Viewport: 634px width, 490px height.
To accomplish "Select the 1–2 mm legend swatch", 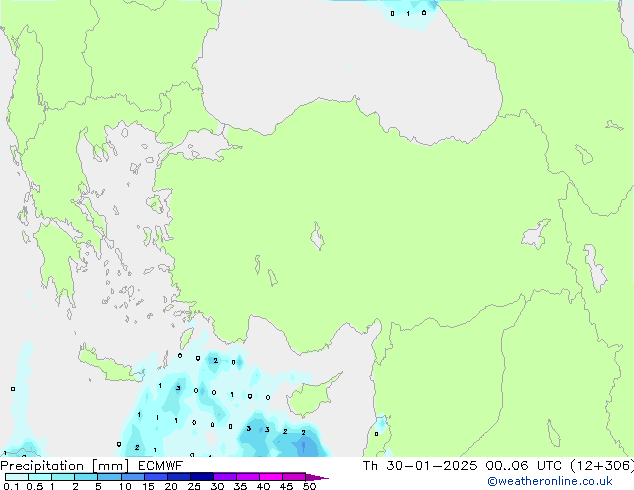I will 63,477.
